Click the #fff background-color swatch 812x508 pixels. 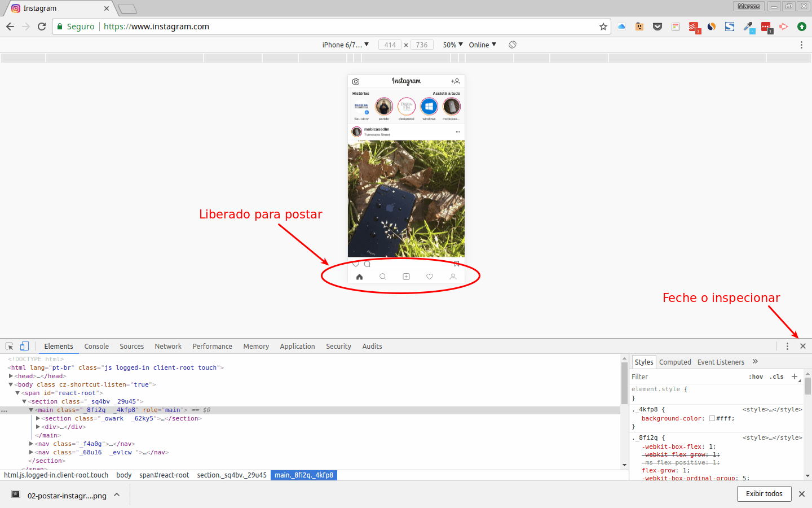712,418
